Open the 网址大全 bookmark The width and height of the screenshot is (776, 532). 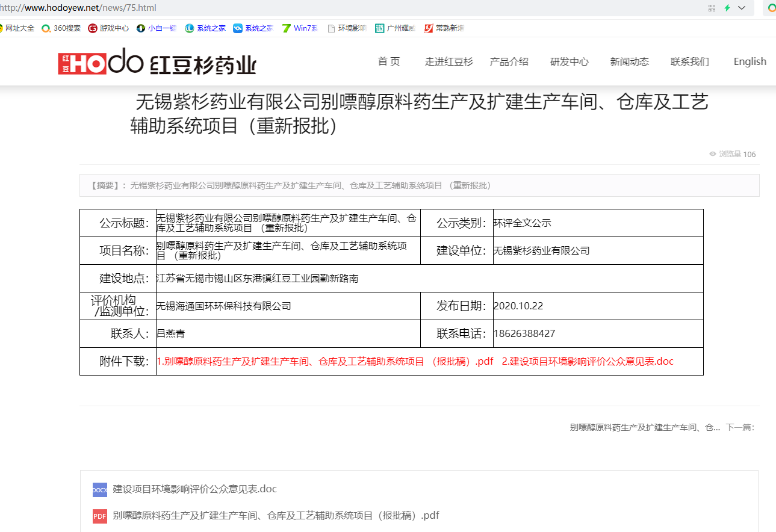pos(16,28)
